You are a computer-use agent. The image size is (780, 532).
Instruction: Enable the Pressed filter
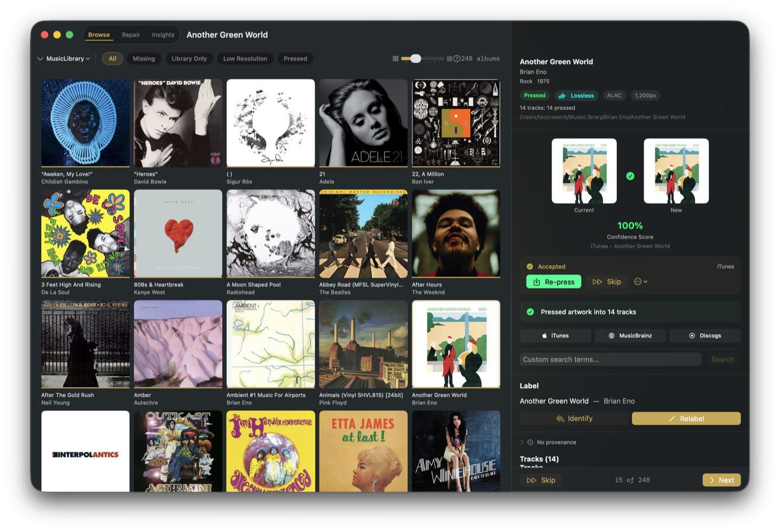pos(295,59)
